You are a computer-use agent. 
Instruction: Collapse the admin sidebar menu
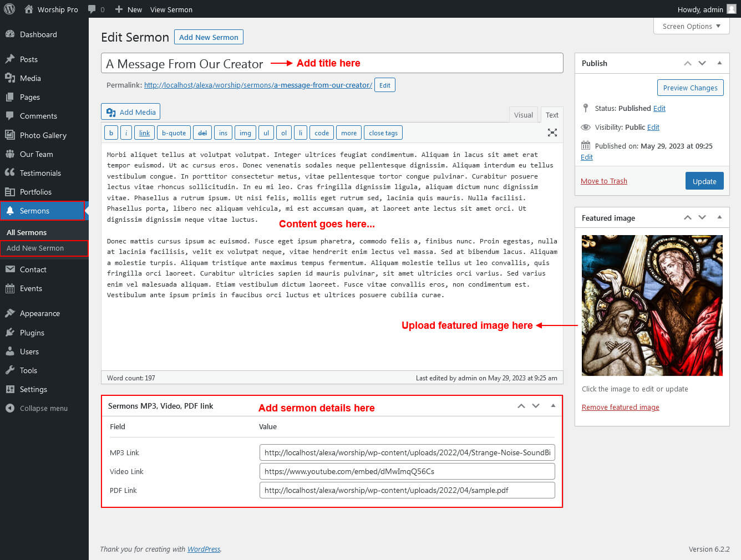click(43, 408)
